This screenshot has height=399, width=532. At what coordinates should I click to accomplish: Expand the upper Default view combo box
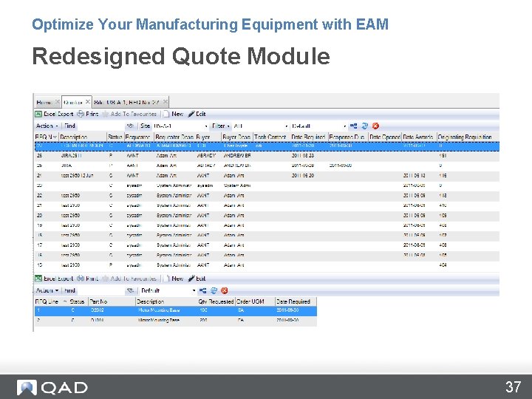[345, 126]
